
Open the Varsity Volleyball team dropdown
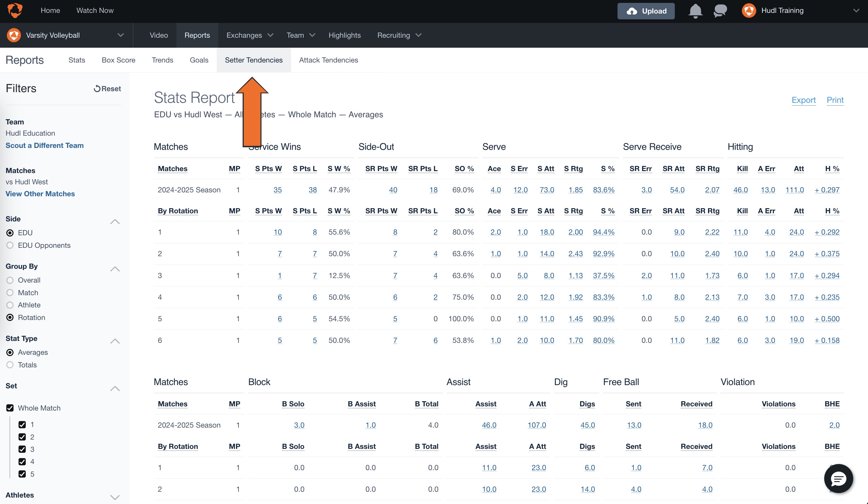120,35
